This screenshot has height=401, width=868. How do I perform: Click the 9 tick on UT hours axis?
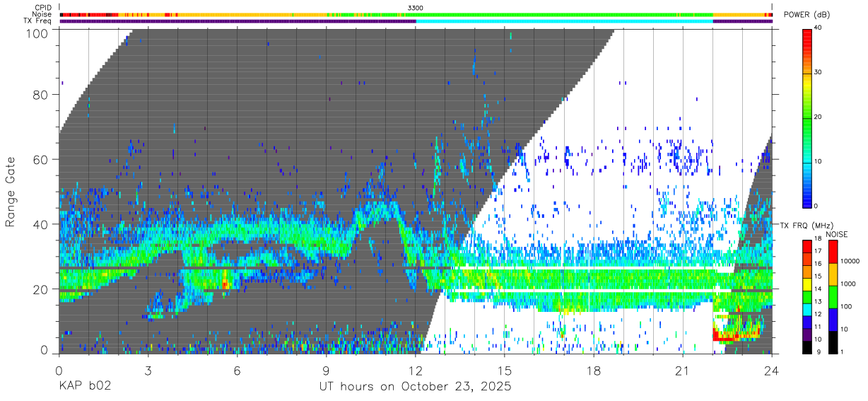(x=327, y=371)
